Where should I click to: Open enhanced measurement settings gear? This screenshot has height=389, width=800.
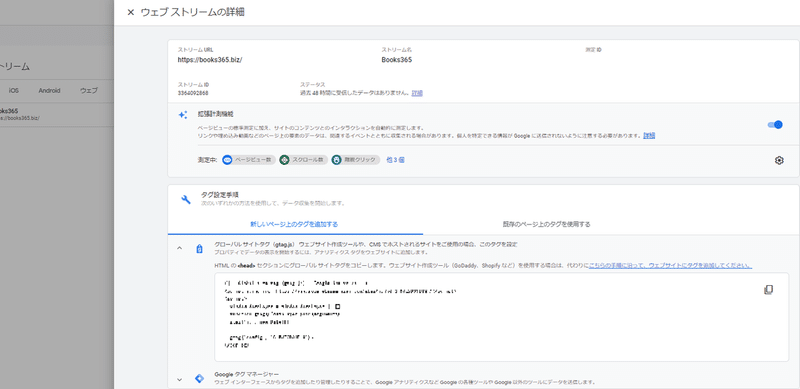[x=779, y=160]
